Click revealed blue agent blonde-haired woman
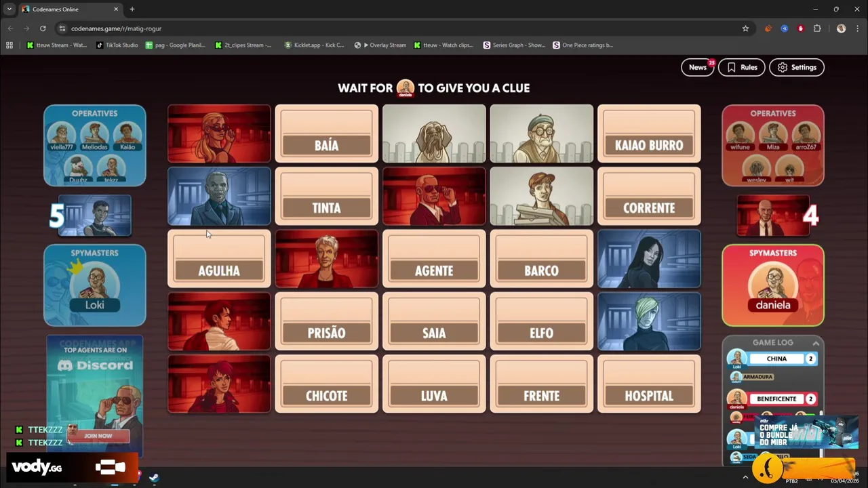Viewport: 868px width, 488px height. [649, 321]
